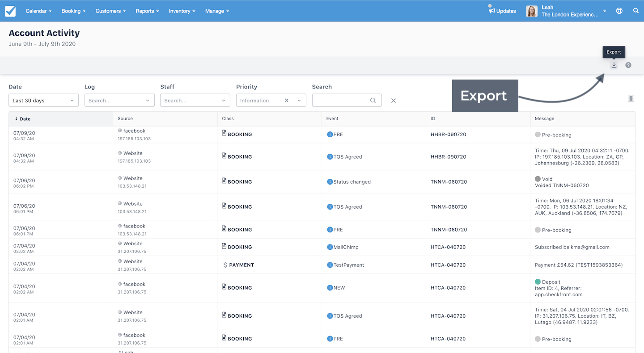Open the help question mark icon
This screenshot has width=644, height=353.
(x=628, y=65)
